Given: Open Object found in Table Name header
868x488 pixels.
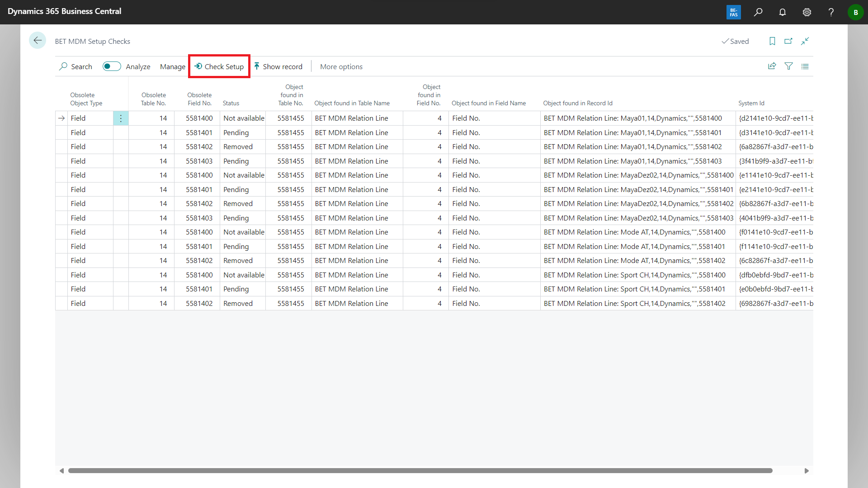Looking at the screenshot, I should coord(352,103).
